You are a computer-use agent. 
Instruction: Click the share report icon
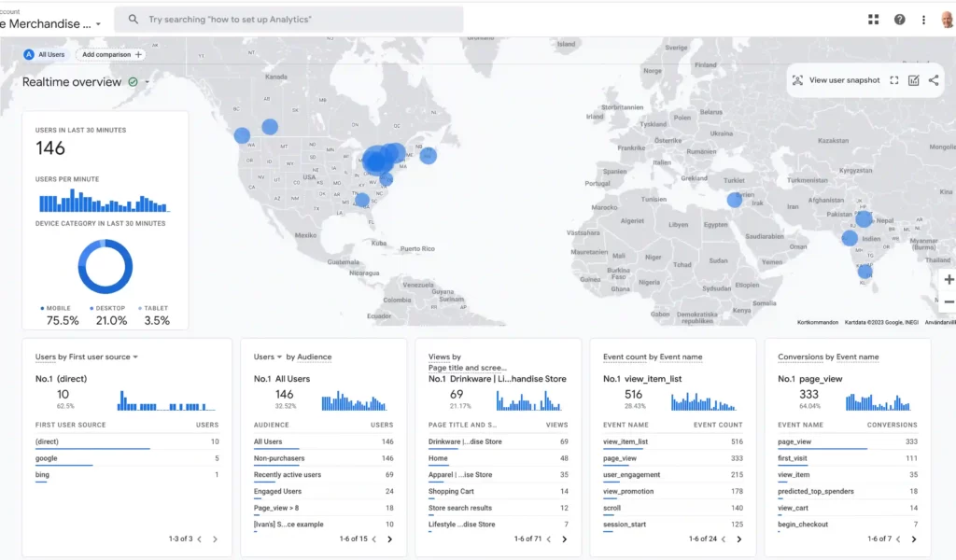pyautogui.click(x=934, y=80)
